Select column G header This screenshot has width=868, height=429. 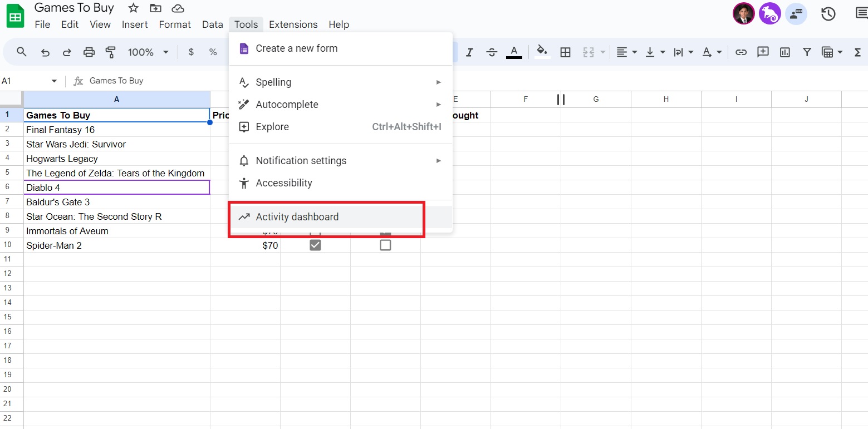596,99
